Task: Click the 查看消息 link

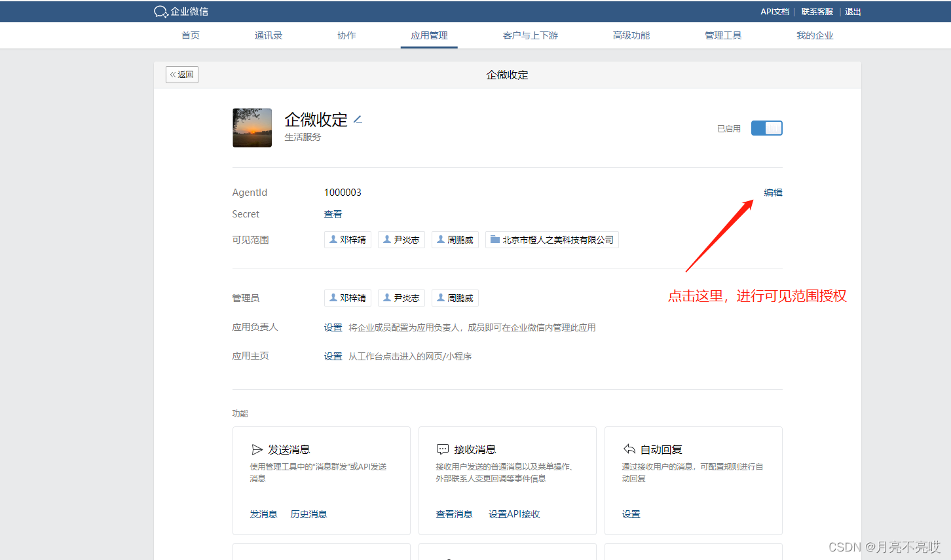Action: pos(454,514)
